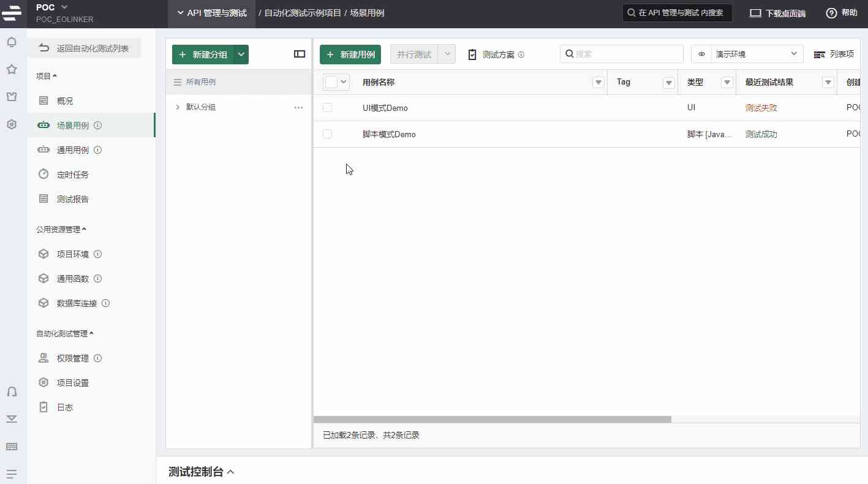Click info icon beside 权限管理
Viewport: 868px width, 484px height.
98,358
